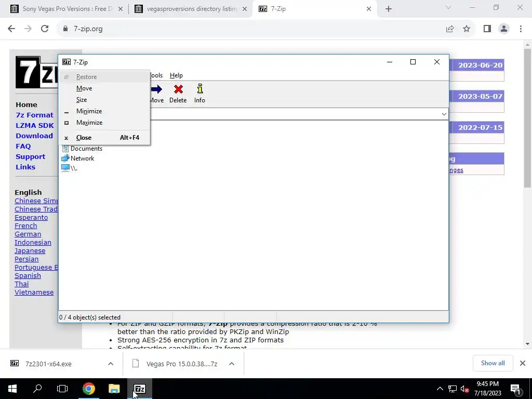Click the 7-Zip title bar logo icon

coord(66,62)
